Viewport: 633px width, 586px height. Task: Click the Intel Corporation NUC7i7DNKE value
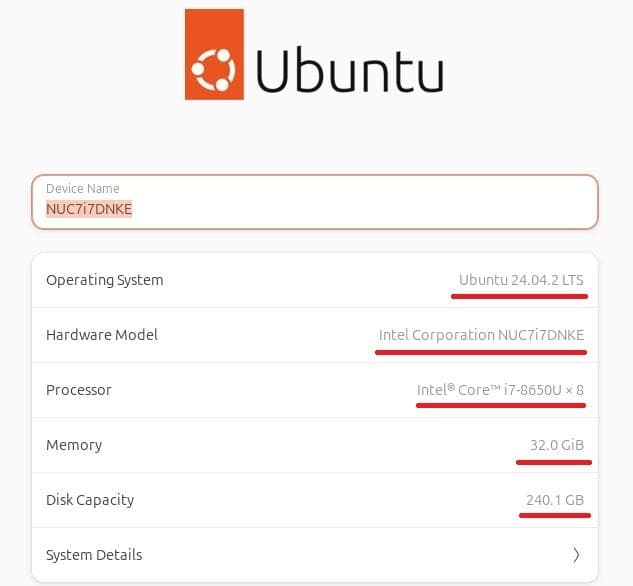[x=481, y=335]
